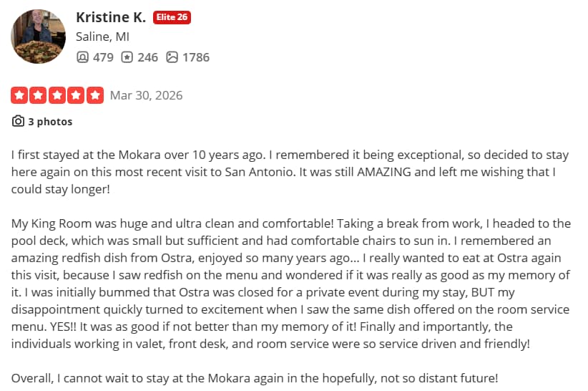Open Kristine K.'s profile photo

pyautogui.click(x=38, y=37)
